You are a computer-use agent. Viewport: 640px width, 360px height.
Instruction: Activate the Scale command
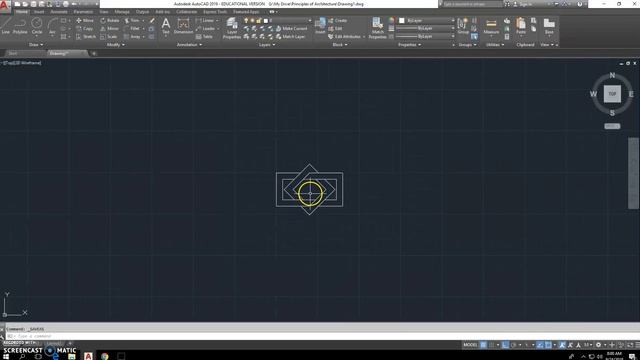tap(109, 37)
